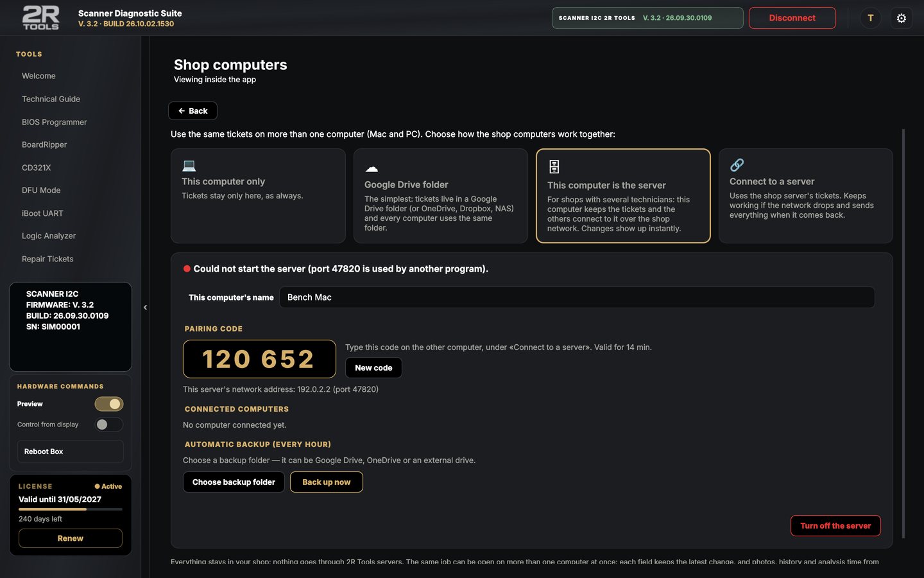Open the T user profile avatar

pos(870,18)
